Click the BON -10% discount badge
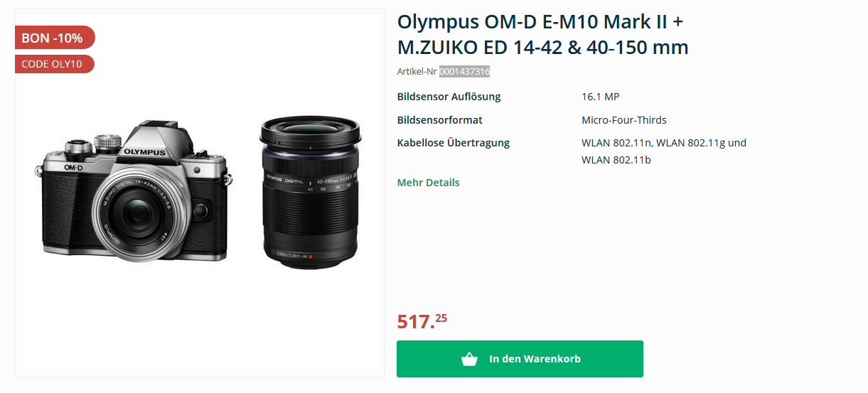 pyautogui.click(x=53, y=38)
